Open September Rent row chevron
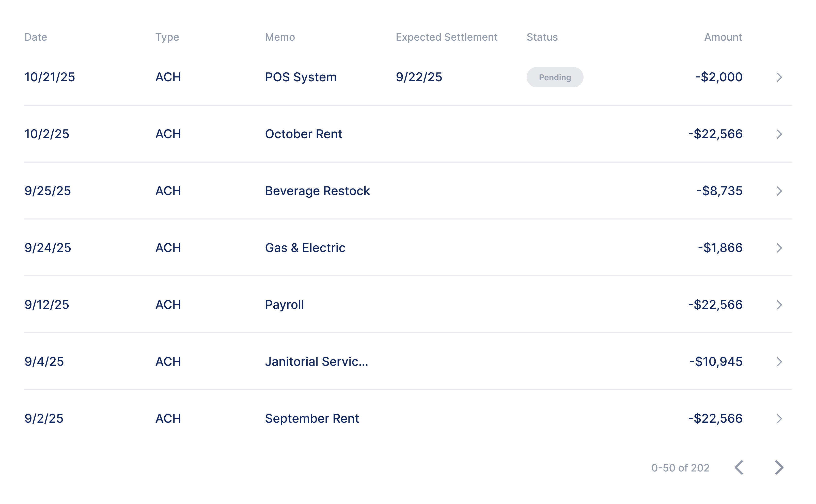The height and width of the screenshot is (504, 816). [779, 419]
